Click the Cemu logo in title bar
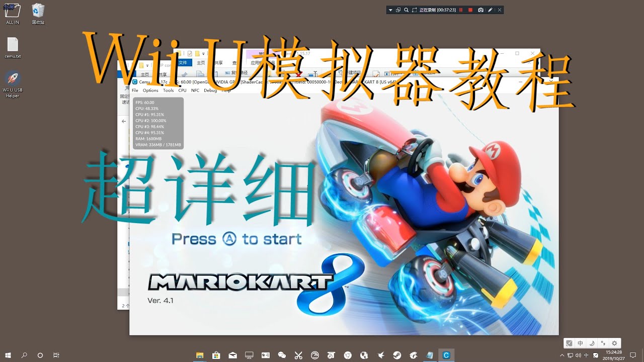This screenshot has width=644, height=362. tap(134, 81)
